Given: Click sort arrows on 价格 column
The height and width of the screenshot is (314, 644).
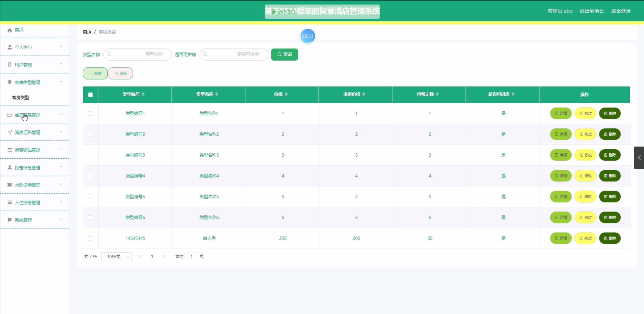Looking at the screenshot, I should [286, 94].
